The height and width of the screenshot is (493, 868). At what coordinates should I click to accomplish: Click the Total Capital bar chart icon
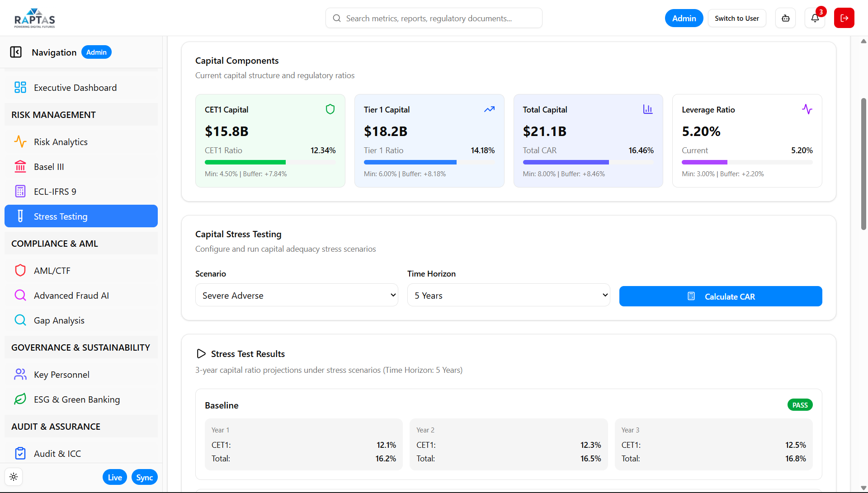(648, 109)
